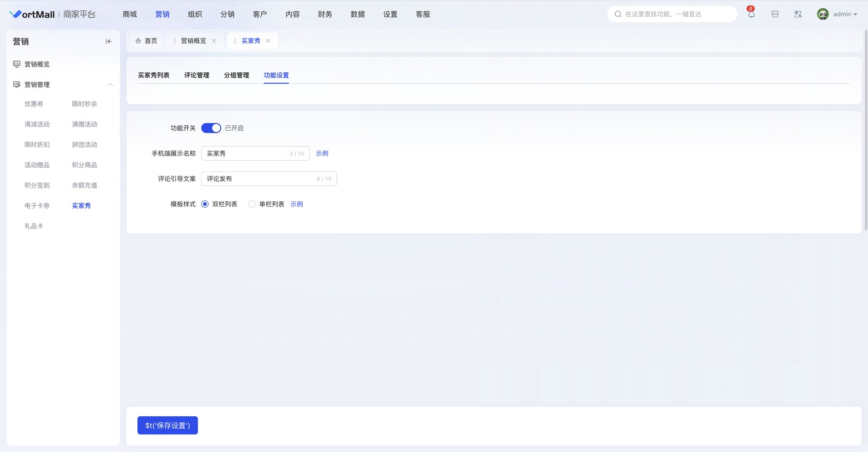Click the save settings button
Viewport: 868px width, 452px height.
click(x=168, y=425)
